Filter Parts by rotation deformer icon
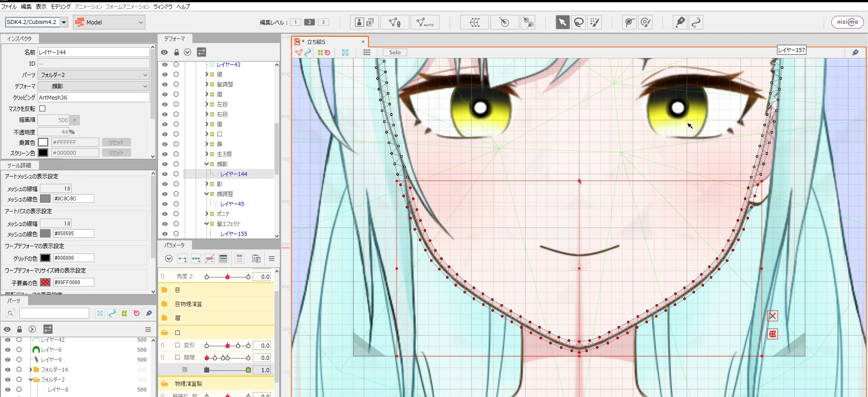 pyautogui.click(x=137, y=313)
